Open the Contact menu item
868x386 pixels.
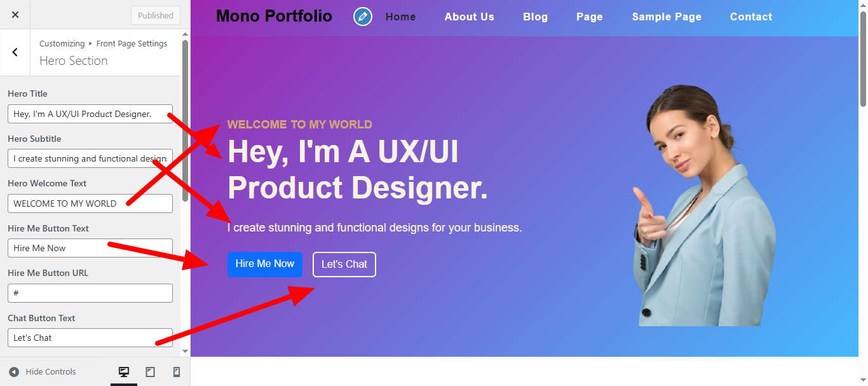click(751, 17)
